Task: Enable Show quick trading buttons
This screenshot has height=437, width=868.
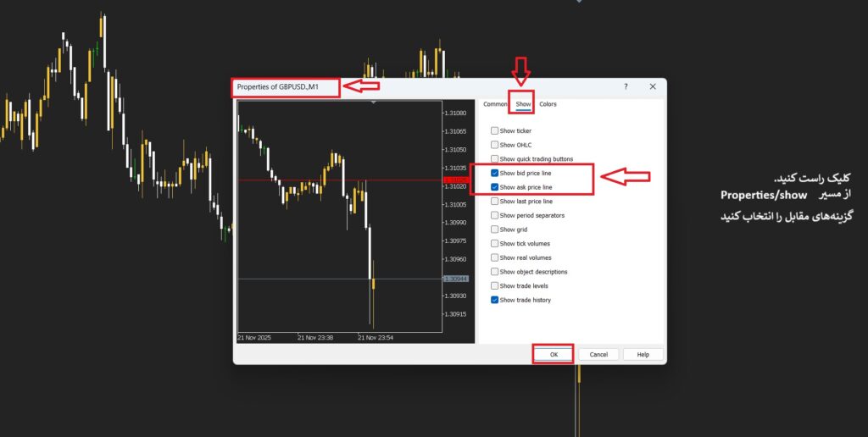Action: [495, 159]
